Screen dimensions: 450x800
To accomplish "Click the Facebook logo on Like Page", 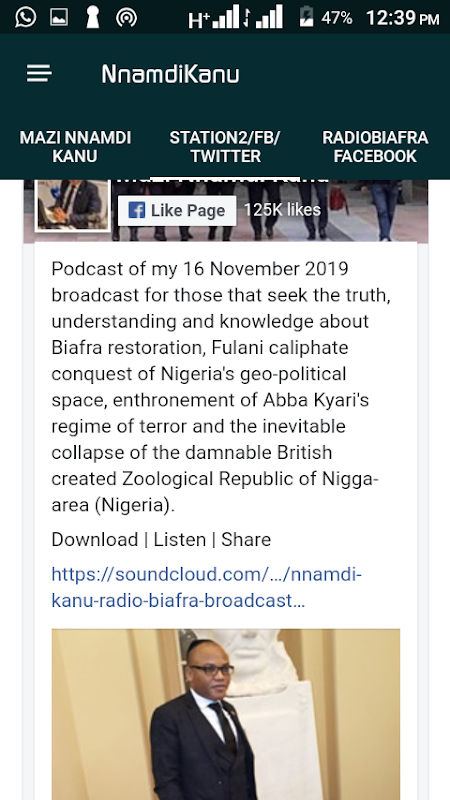I will (136, 210).
